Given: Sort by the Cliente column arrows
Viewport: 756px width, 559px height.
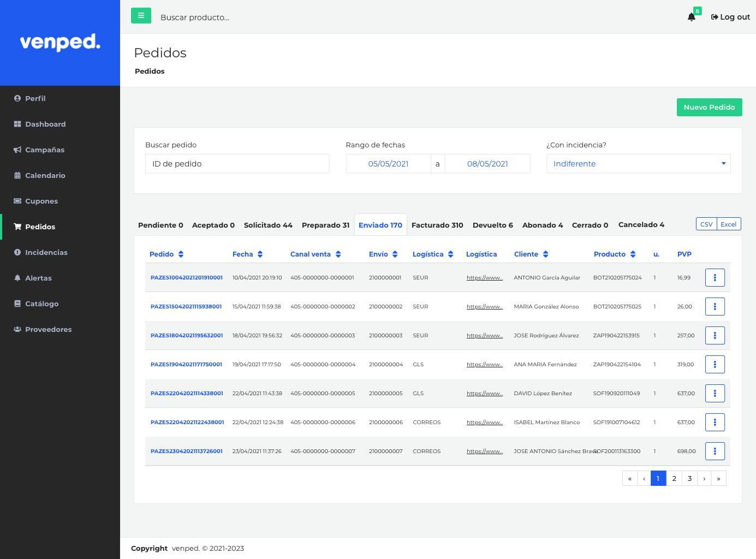Looking at the screenshot, I should [545, 254].
